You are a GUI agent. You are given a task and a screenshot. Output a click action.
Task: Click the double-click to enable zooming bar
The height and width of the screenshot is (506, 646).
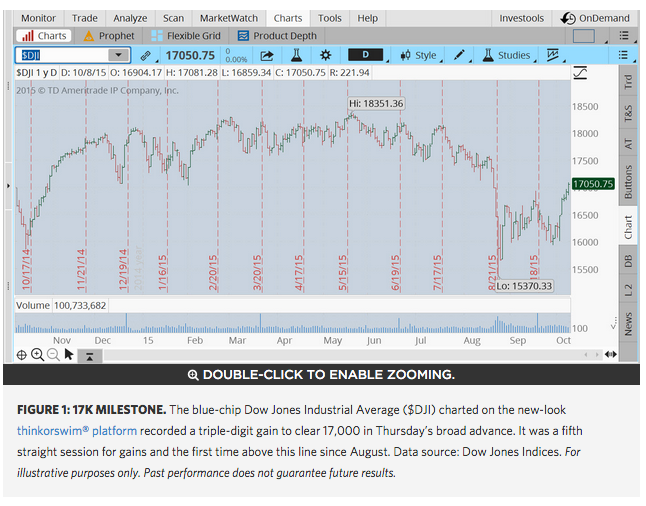[321, 375]
